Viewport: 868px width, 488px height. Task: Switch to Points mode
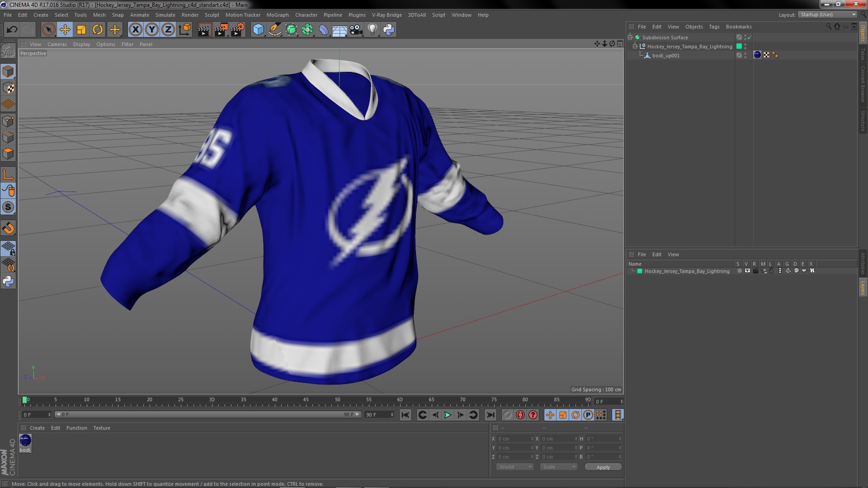click(x=8, y=121)
